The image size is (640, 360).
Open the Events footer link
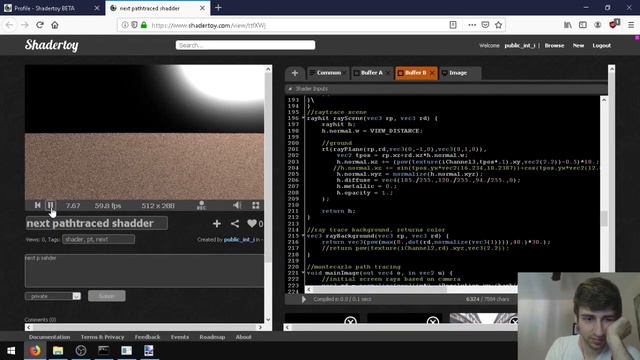tap(180, 337)
